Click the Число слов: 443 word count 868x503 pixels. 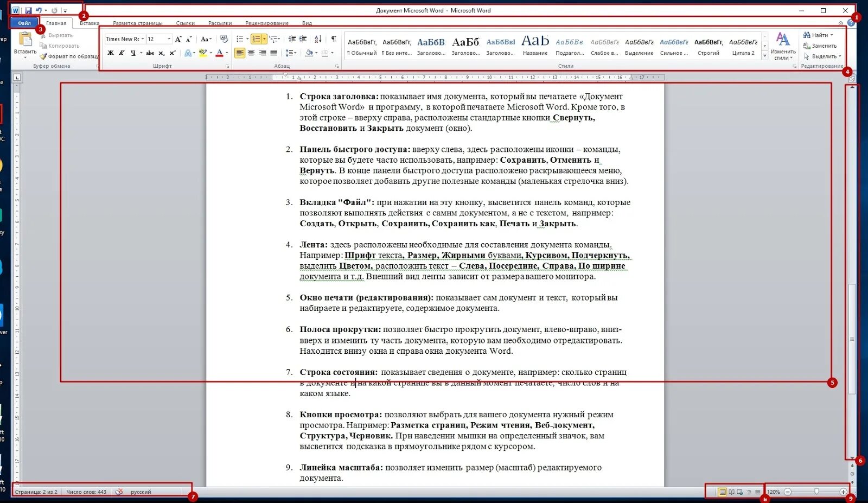86,492
